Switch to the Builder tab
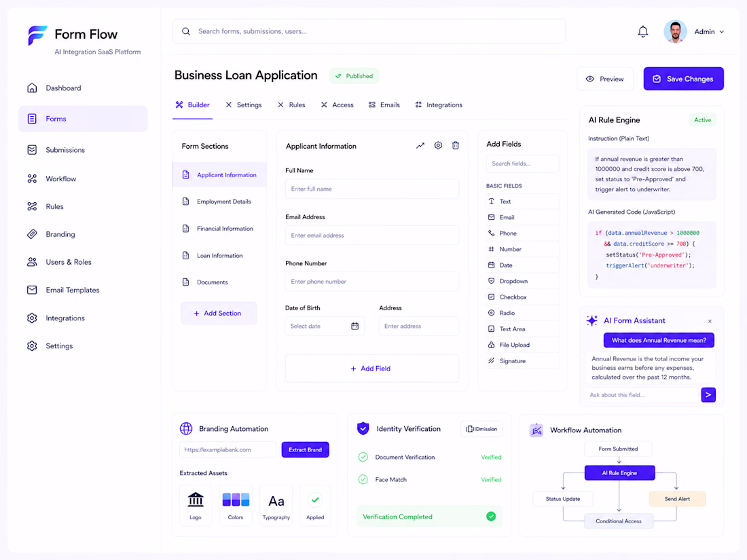747x560 pixels. 192,105
